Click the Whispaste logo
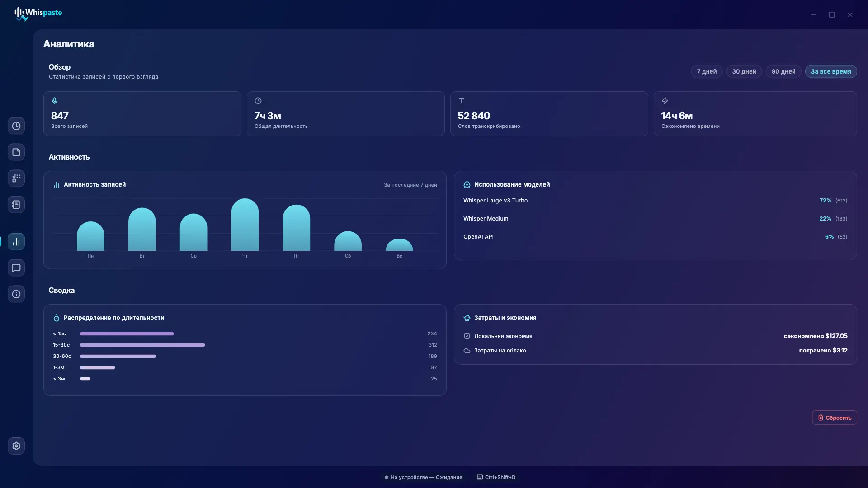Image resolution: width=868 pixels, height=488 pixels. tap(38, 14)
